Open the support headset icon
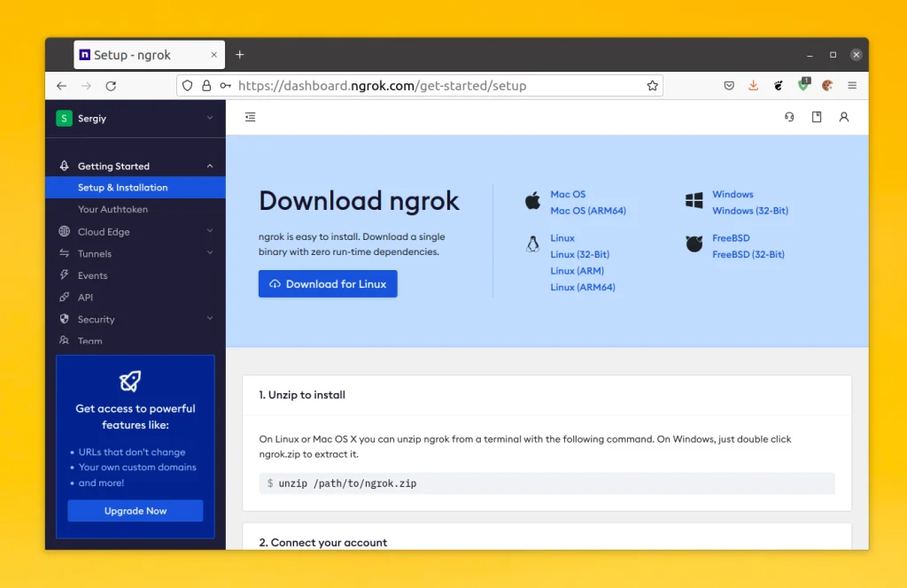907x588 pixels. pyautogui.click(x=788, y=116)
